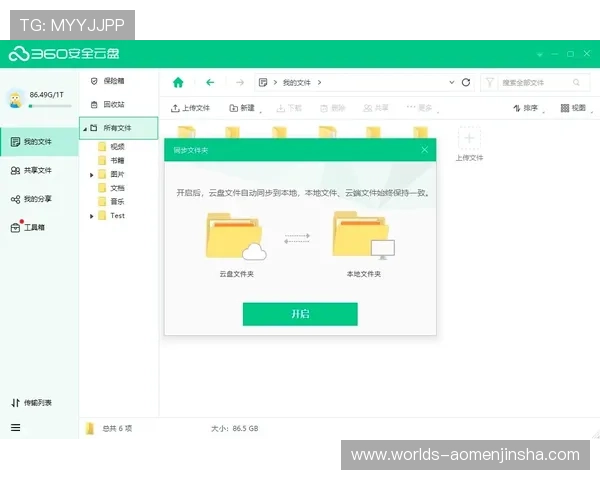The image size is (600, 480).
Task: Close the 同步文件夹 dialog
Action: click(x=424, y=150)
